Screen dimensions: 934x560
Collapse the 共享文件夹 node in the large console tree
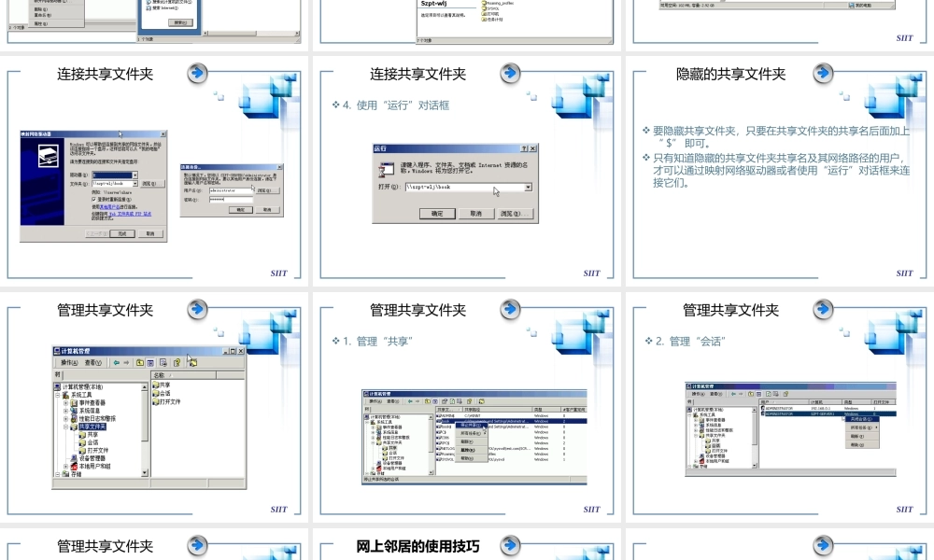pyautogui.click(x=66, y=427)
